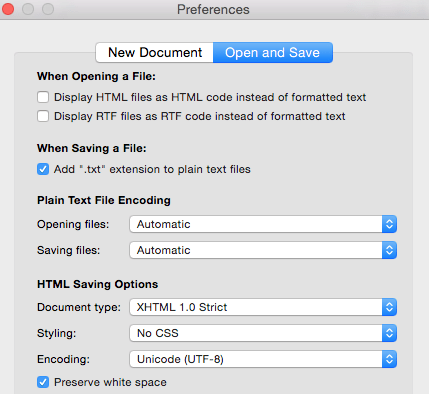Open the Encoding Unicode (UTF-8) dropdown
This screenshot has height=394, width=429.
[x=263, y=359]
